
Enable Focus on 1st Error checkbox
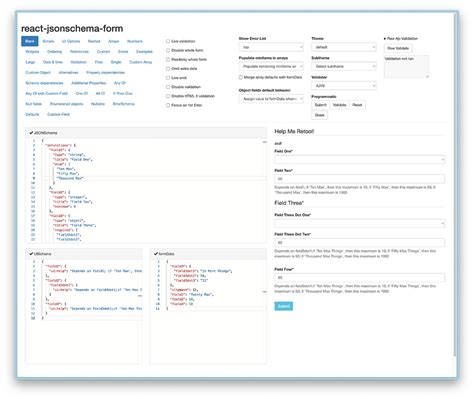(168, 105)
